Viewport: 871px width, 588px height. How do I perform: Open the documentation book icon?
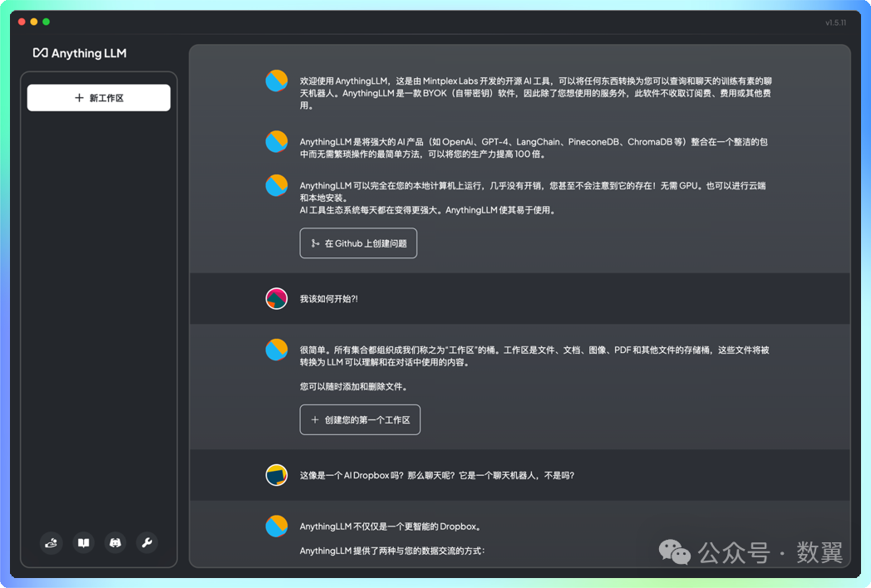coord(83,542)
